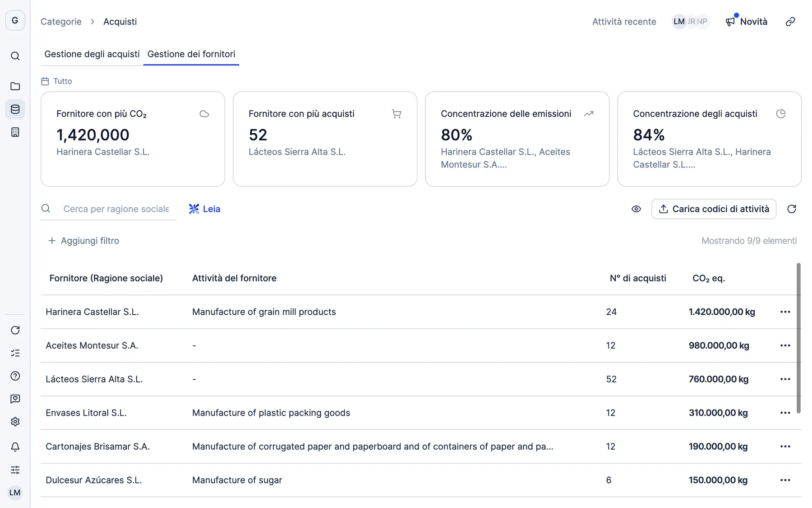Image resolution: width=812 pixels, height=508 pixels.
Task: Reload the supplier table with refresh icon
Action: pyautogui.click(x=792, y=209)
